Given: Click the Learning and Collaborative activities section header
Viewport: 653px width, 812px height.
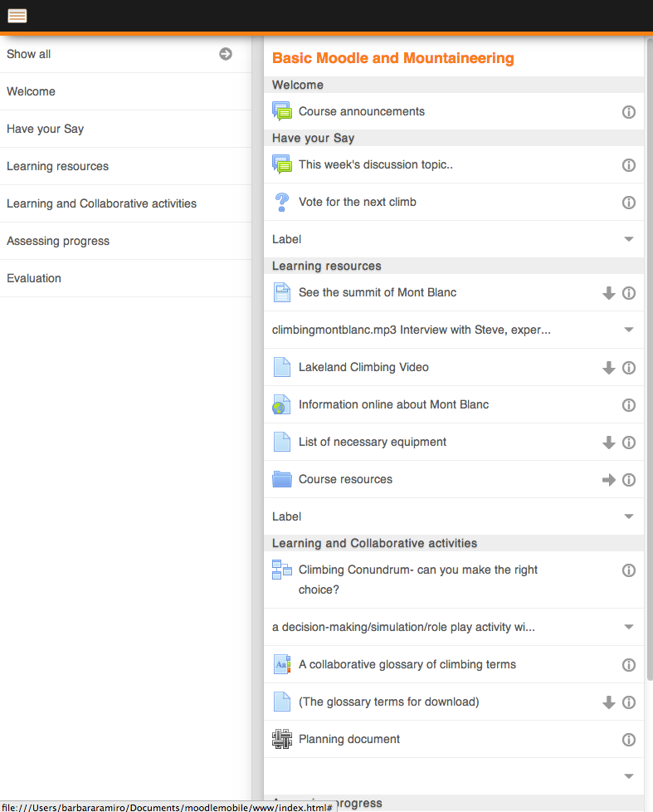Looking at the screenshot, I should pos(454,543).
